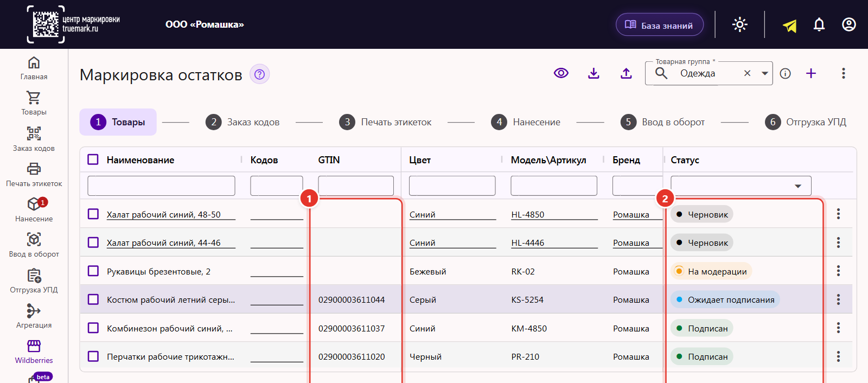The image size is (868, 383).
Task: Open row menu for Костюм рабочий летний
Action: (x=839, y=299)
